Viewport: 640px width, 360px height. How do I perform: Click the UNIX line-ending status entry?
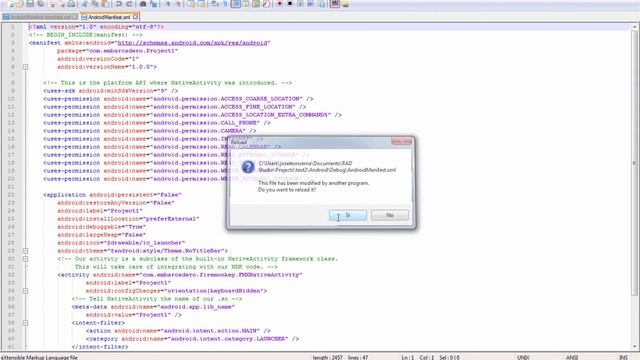point(523,357)
